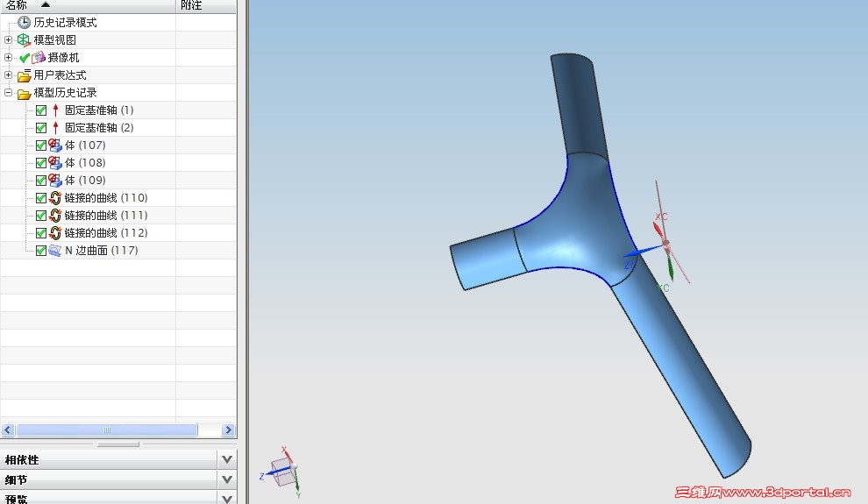
Task: Click the body icon of 体 (107)
Action: click(x=55, y=146)
